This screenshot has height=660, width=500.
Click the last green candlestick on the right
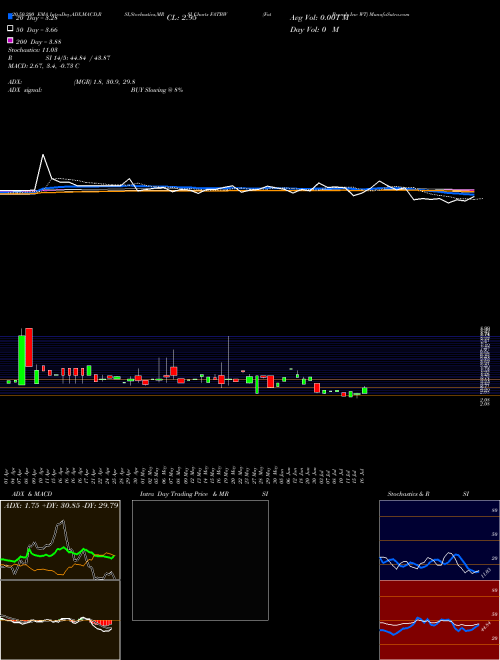click(x=364, y=391)
